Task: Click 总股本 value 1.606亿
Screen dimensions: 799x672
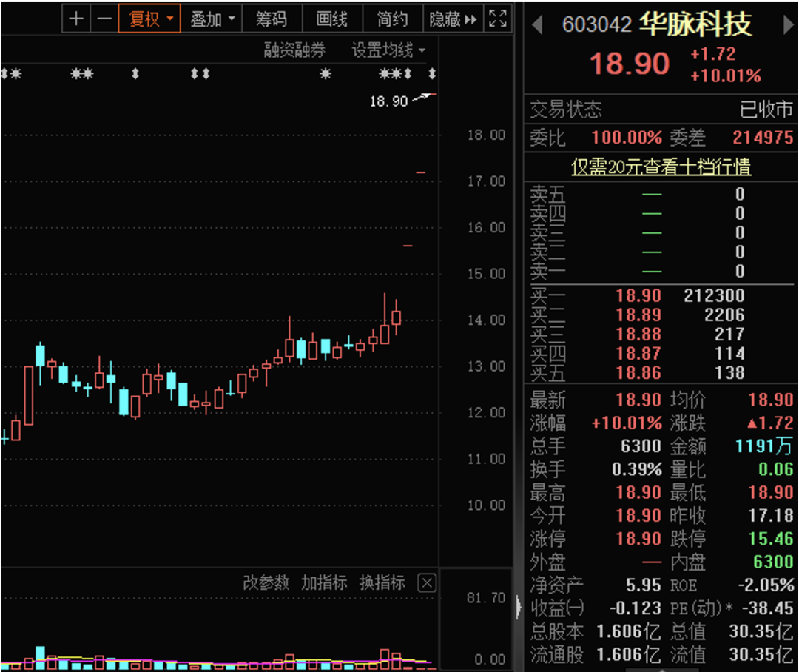Action: [629, 631]
